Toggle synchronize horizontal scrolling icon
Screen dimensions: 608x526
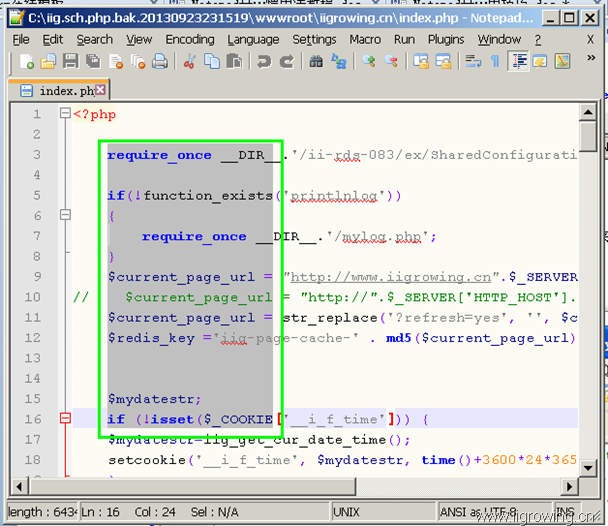click(444, 62)
